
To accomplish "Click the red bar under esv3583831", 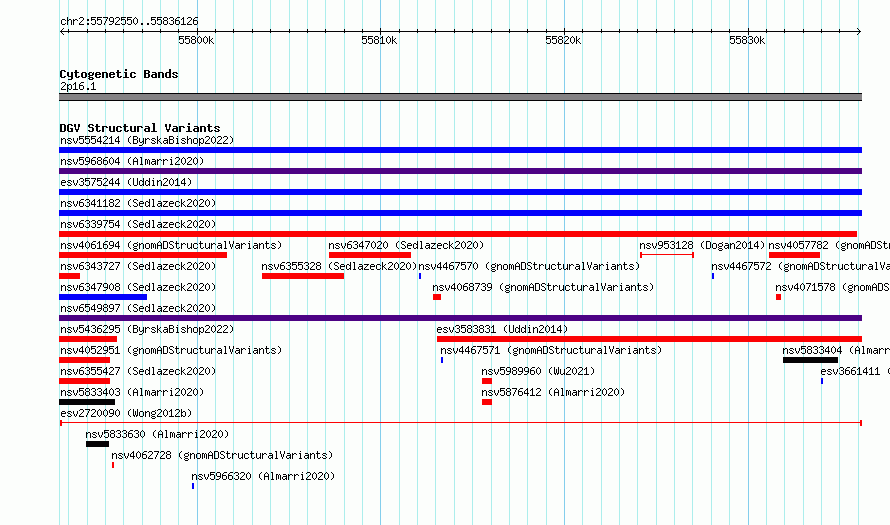I will 649,339.
